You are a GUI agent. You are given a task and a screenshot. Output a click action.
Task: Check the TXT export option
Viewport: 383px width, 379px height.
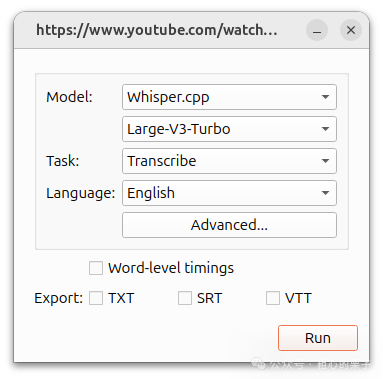click(x=96, y=298)
